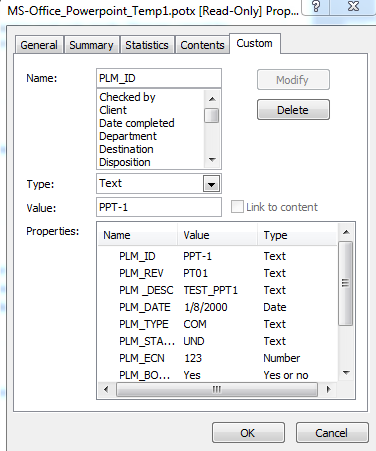Select the PLM_REV property row

(x=217, y=273)
